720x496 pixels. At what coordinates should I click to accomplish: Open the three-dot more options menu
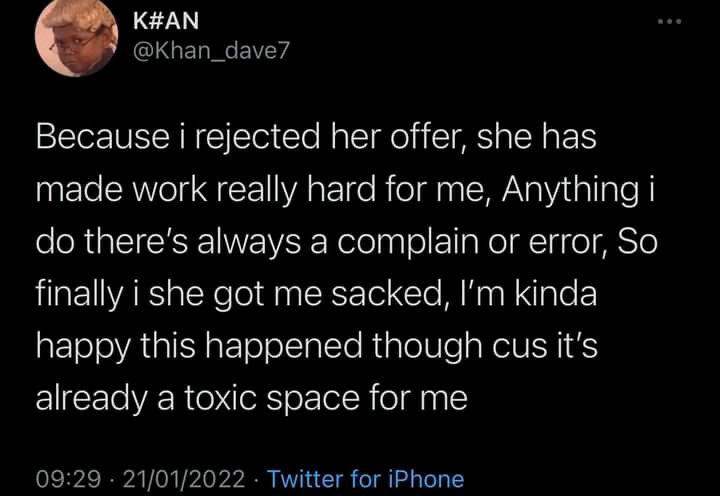coord(669,21)
